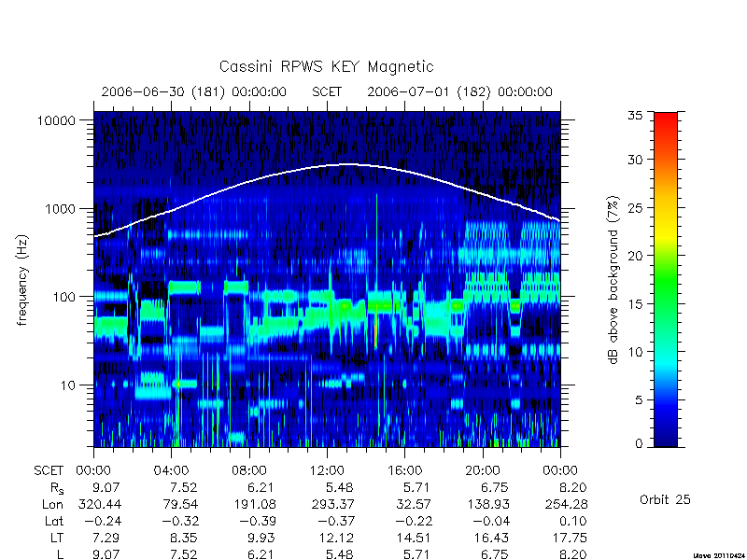The image size is (747, 560).
Task: Click the Lon value "293.37"
Action: tap(332, 504)
